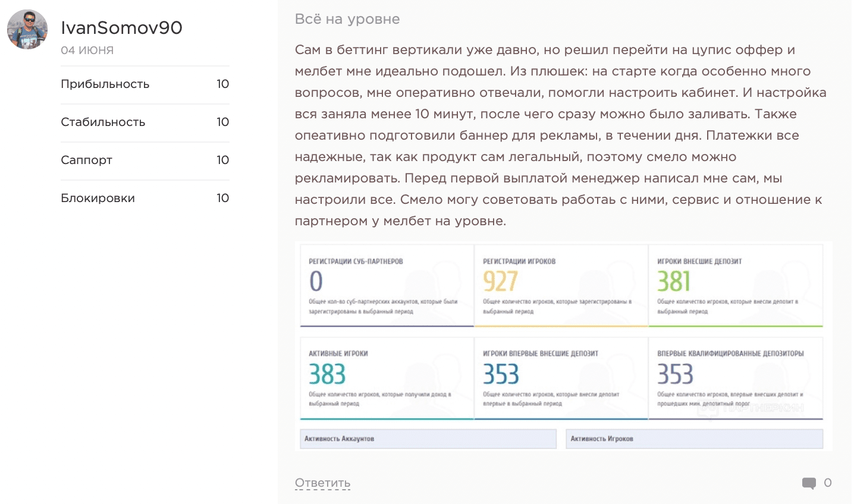Viewport: 854px width, 504px height.
Task: Click the Блокировки score value 10
Action: click(223, 199)
